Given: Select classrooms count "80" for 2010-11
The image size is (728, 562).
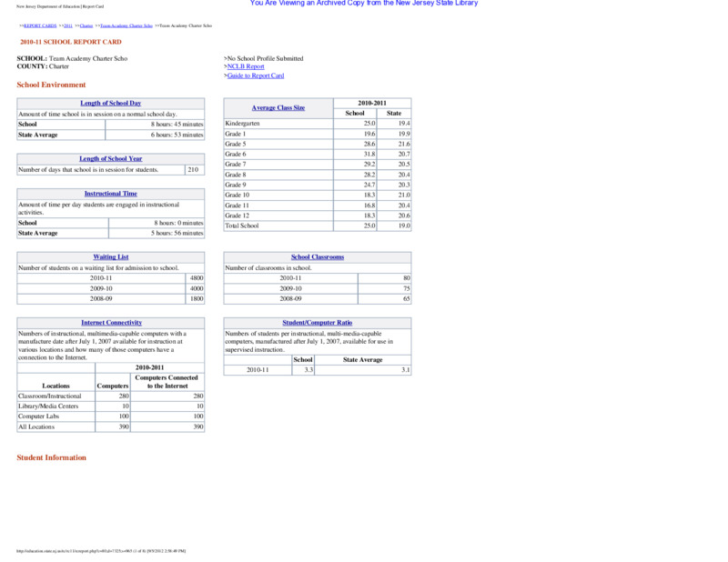Looking at the screenshot, I should (x=407, y=278).
